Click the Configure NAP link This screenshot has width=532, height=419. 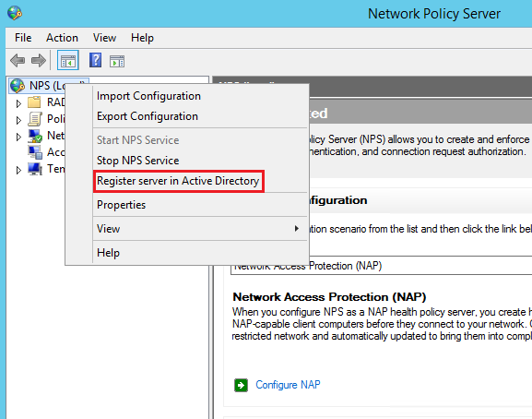point(288,385)
